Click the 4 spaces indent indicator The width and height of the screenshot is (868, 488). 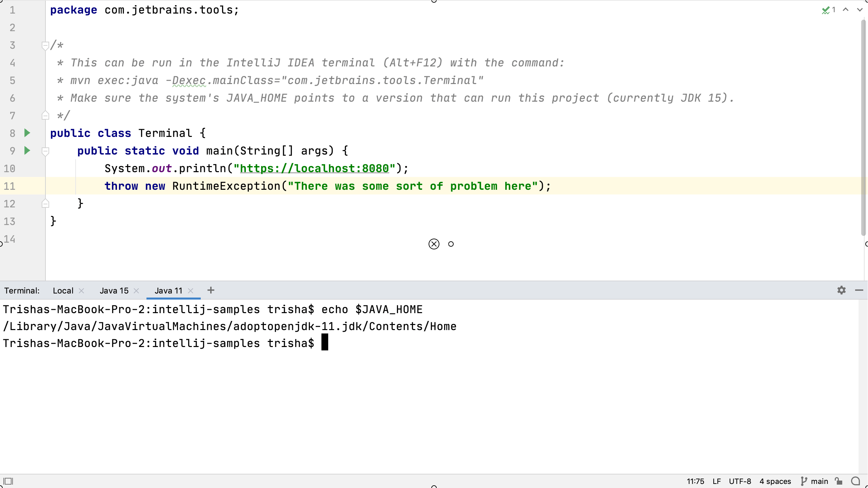[x=776, y=481]
